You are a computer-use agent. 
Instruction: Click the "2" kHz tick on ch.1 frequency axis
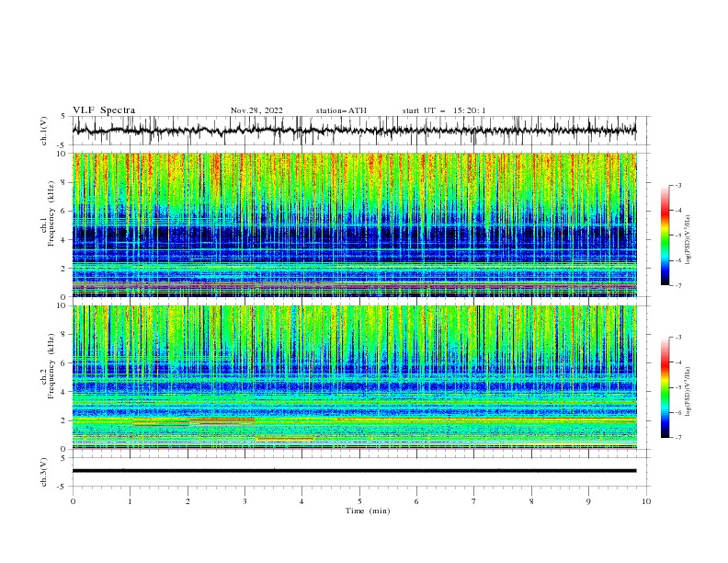64,268
